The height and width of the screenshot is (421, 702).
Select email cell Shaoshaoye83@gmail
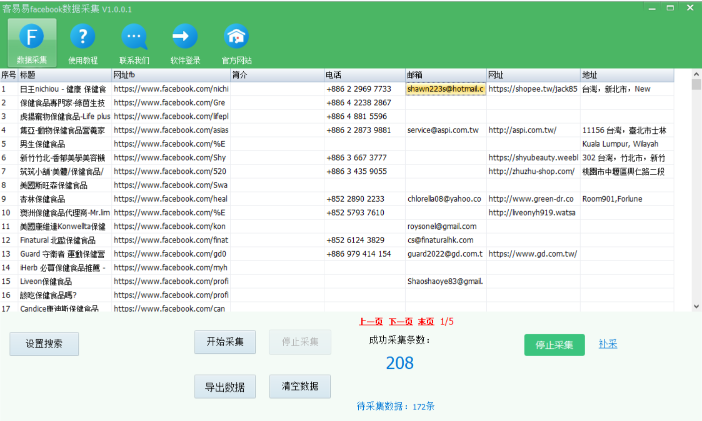point(446,281)
